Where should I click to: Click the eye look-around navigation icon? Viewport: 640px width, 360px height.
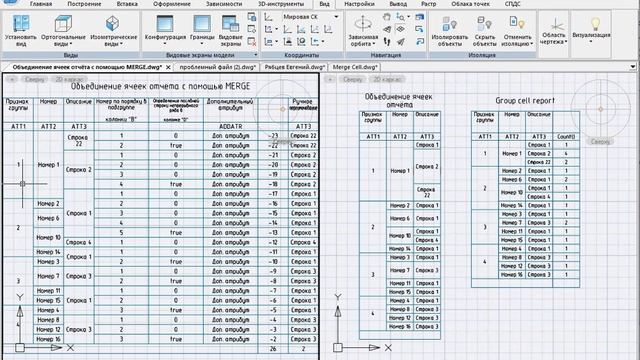401,29
